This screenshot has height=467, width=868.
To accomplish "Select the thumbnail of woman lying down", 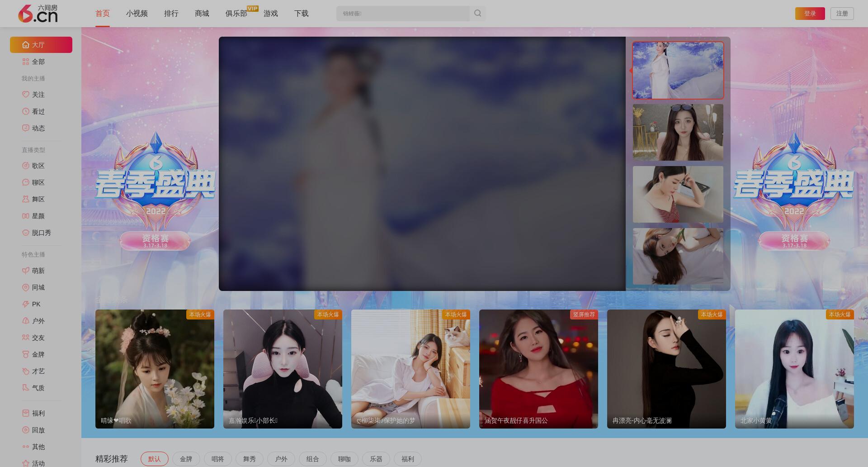I will coord(678,256).
